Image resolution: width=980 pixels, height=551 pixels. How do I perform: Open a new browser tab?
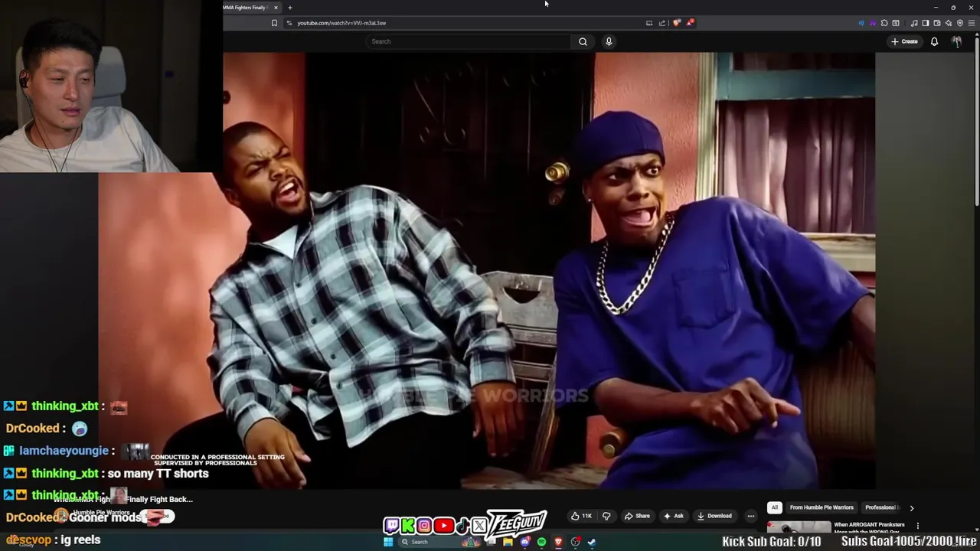[289, 8]
